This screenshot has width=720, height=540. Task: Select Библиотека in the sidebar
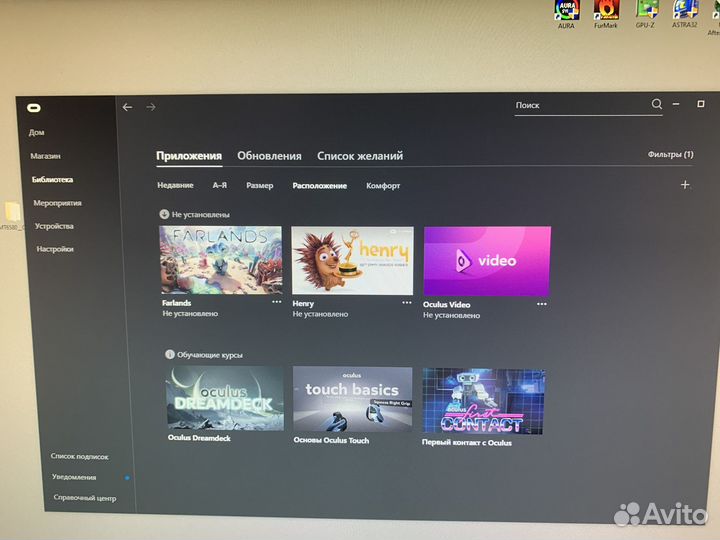pos(52,180)
